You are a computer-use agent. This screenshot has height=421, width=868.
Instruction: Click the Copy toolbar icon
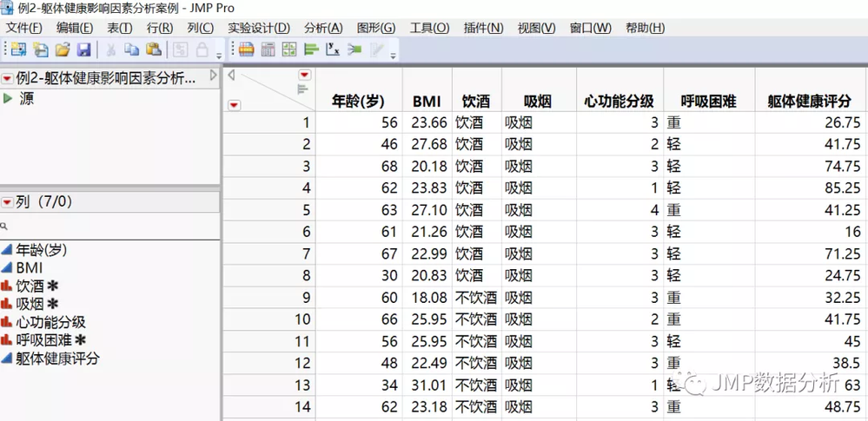point(131,49)
